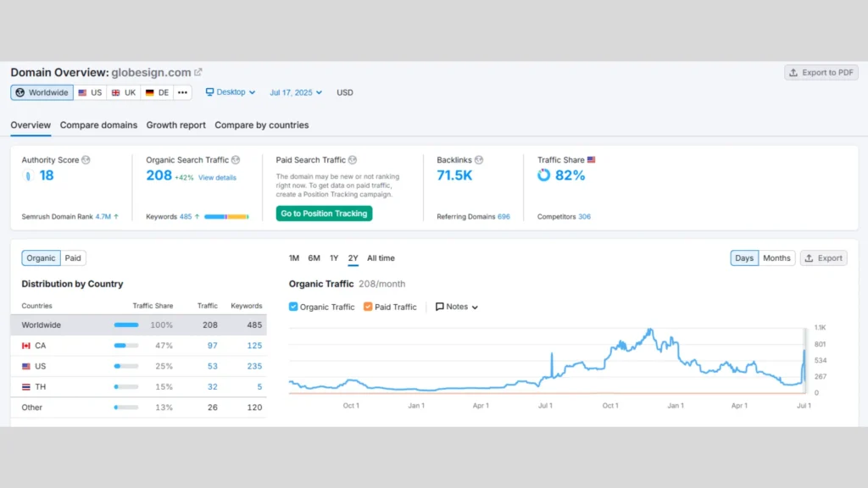Click the arrow beside Semrush Domain Rank 4.7M

[116, 217]
